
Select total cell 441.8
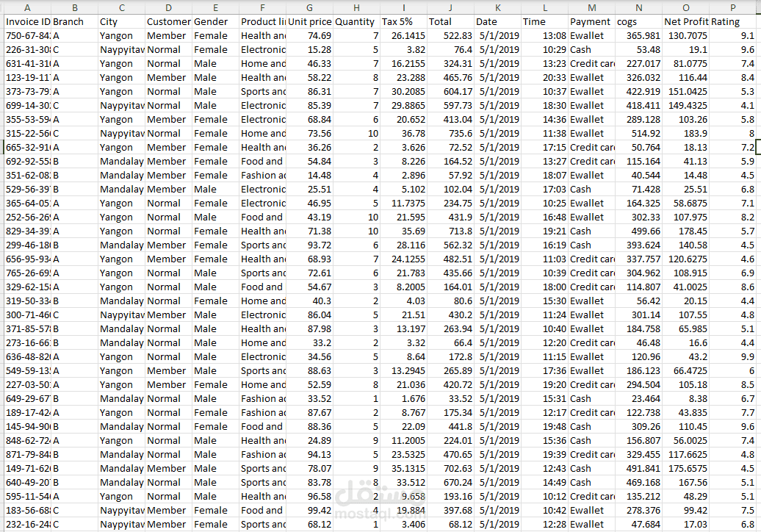pos(450,427)
